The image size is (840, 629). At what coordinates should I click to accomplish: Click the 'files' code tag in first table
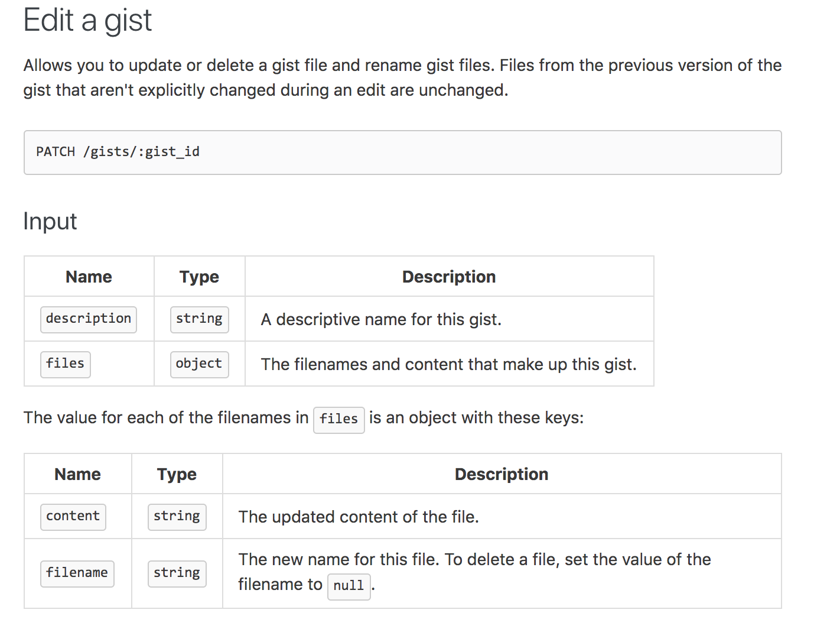65,364
